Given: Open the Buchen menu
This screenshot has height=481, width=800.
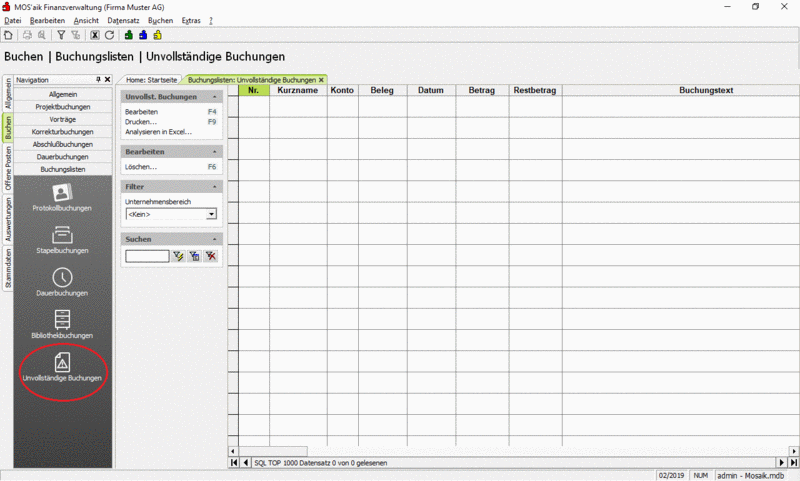Looking at the screenshot, I should tap(160, 20).
